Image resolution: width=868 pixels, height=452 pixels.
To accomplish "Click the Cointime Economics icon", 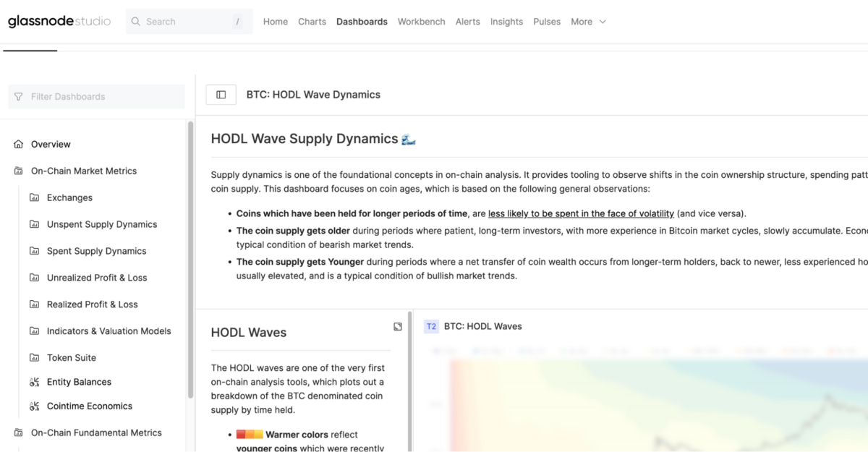I will 34,406.
